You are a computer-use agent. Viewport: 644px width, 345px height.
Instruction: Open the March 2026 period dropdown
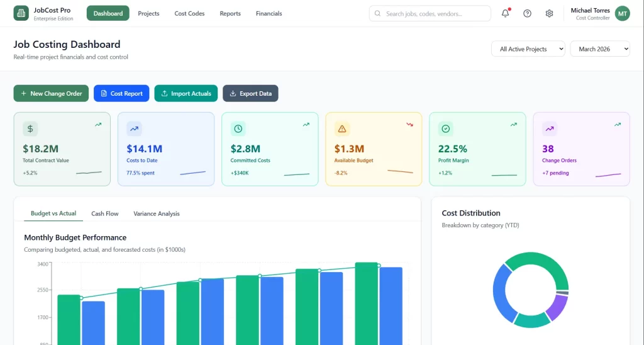pyautogui.click(x=599, y=49)
